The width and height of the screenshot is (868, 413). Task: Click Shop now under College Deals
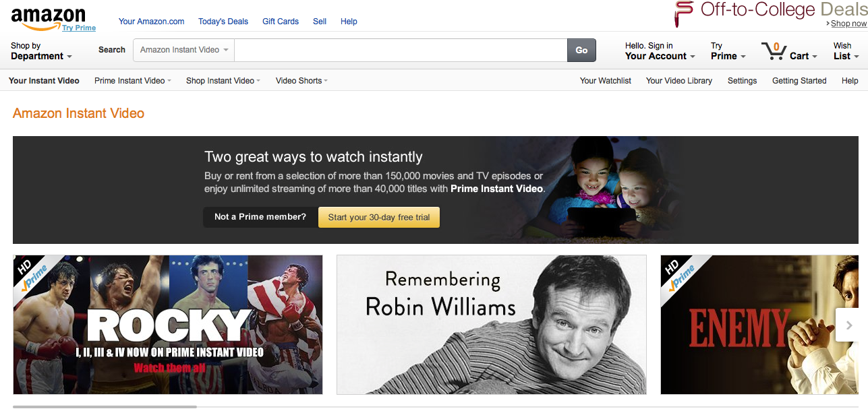point(848,24)
